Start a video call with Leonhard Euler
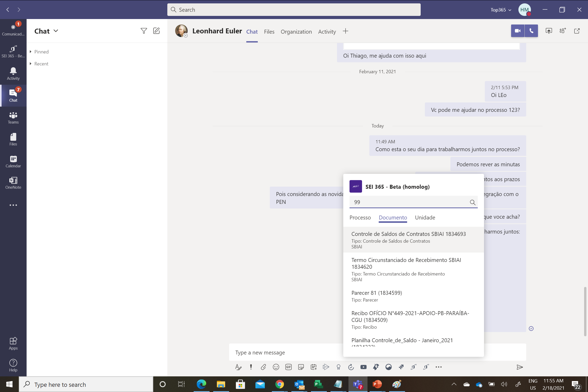The image size is (588, 392). 517,31
